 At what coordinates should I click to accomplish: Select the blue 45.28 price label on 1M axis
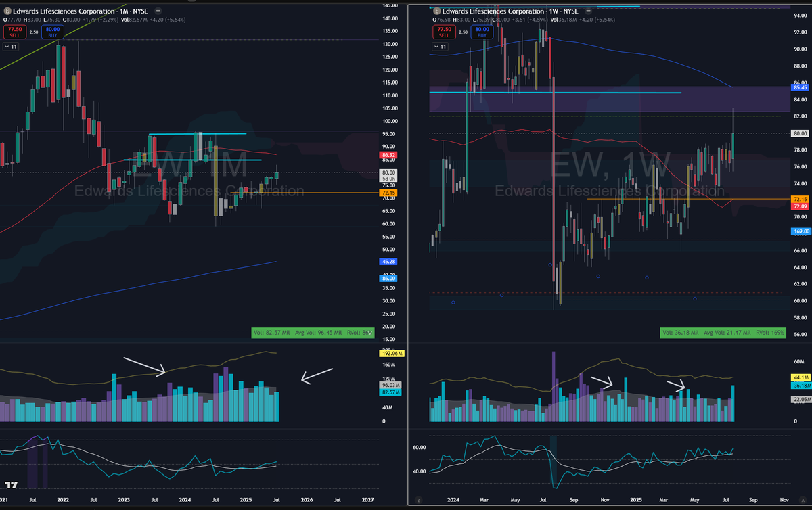pyautogui.click(x=389, y=262)
